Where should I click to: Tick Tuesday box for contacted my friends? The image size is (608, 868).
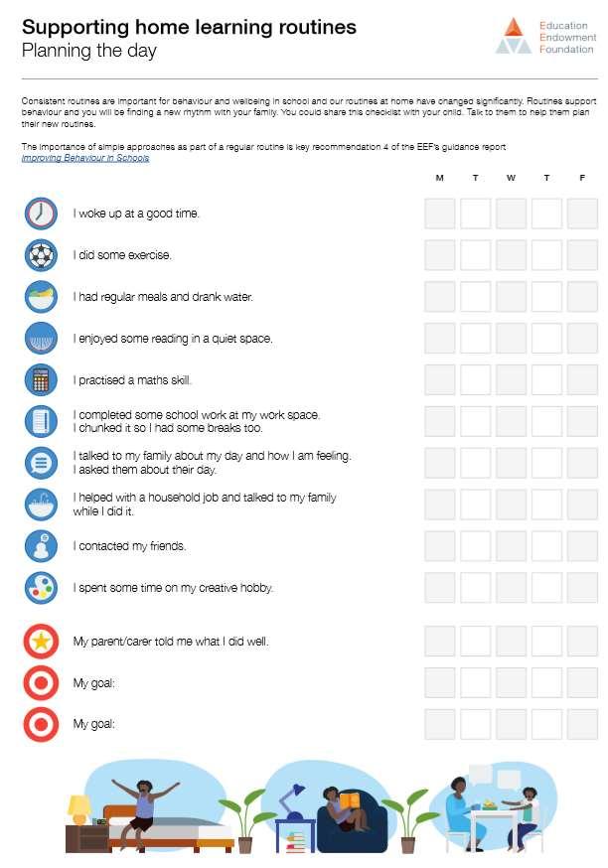point(475,546)
